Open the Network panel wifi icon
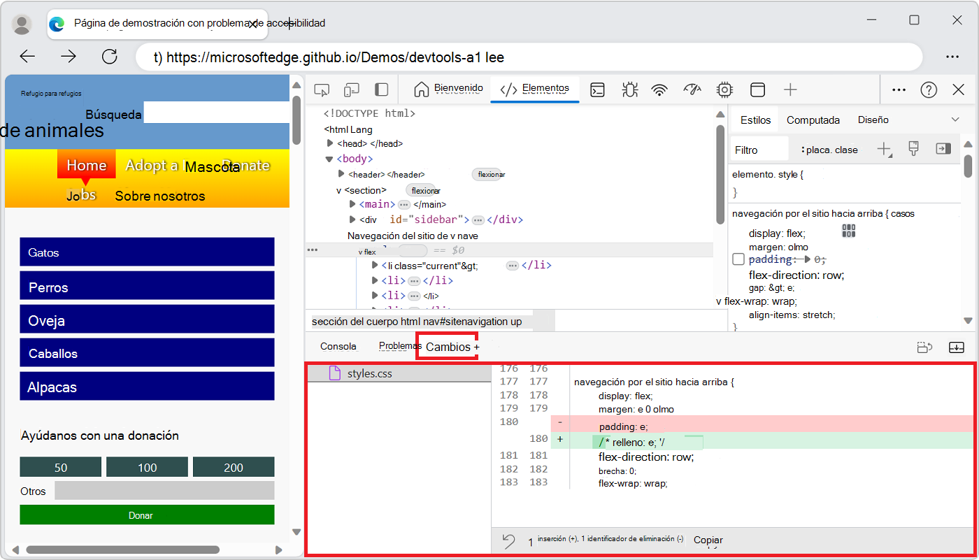The height and width of the screenshot is (560, 979). 658,89
